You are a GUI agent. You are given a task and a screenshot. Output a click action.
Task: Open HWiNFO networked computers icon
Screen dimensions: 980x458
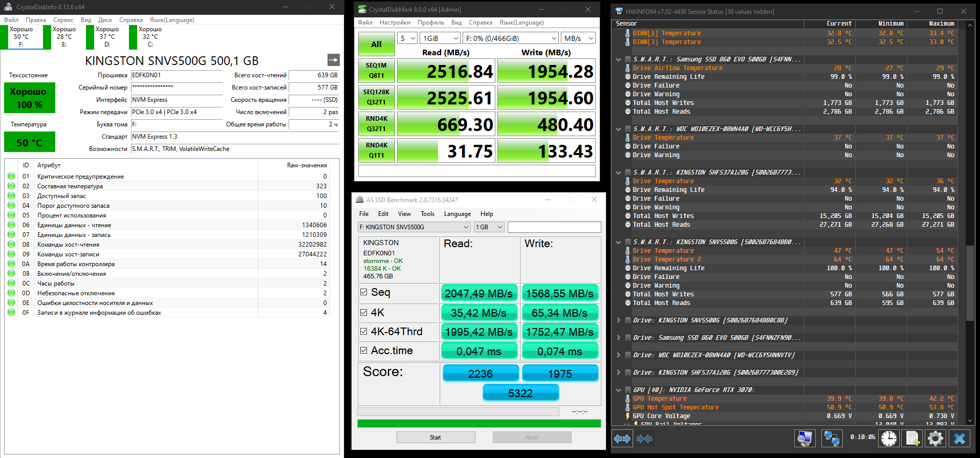pyautogui.click(x=831, y=438)
